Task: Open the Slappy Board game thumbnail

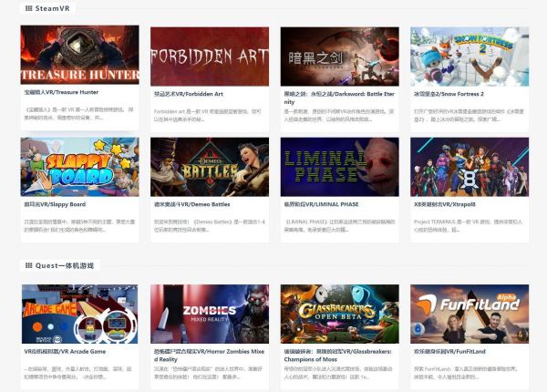Action: (x=79, y=167)
